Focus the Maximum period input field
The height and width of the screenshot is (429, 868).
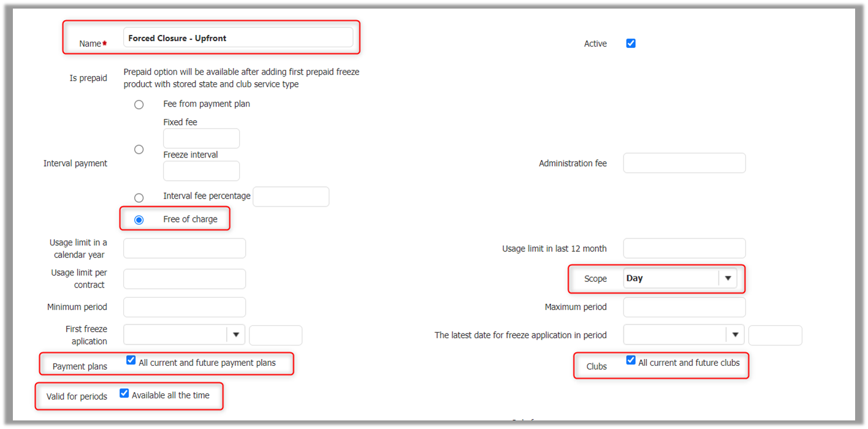[684, 307]
